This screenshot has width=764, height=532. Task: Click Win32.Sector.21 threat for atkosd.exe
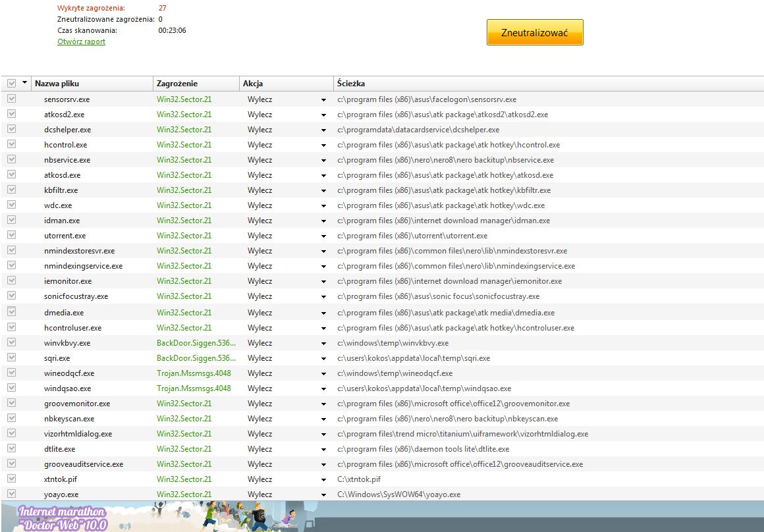[184, 175]
